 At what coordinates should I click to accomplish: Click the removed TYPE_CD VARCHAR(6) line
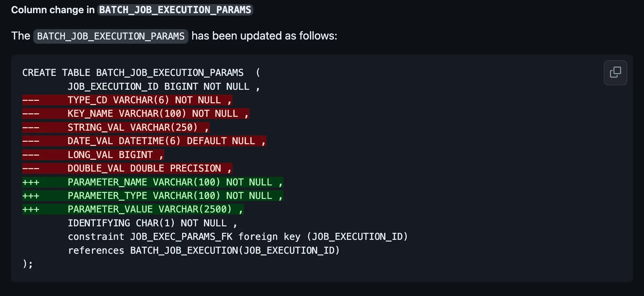pos(127,100)
